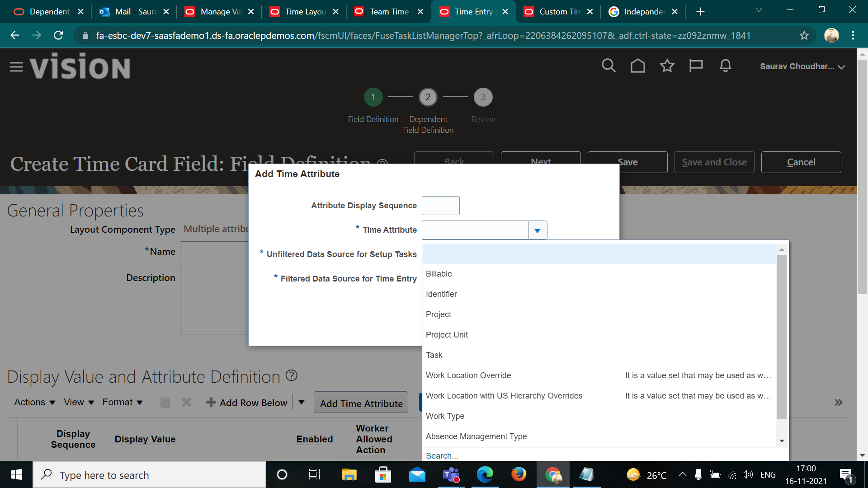Image resolution: width=868 pixels, height=488 pixels.
Task: Open Microsoft Edge from taskbar
Action: 485,475
